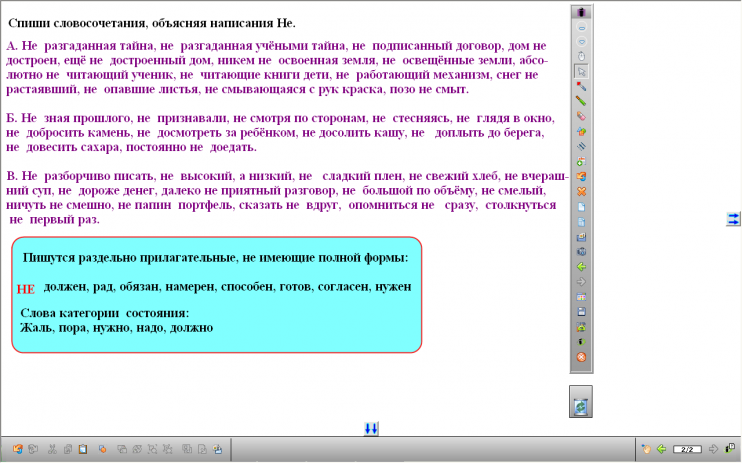The image size is (742, 463).
Task: Click the 2/2 page number field
Action: tap(686, 449)
